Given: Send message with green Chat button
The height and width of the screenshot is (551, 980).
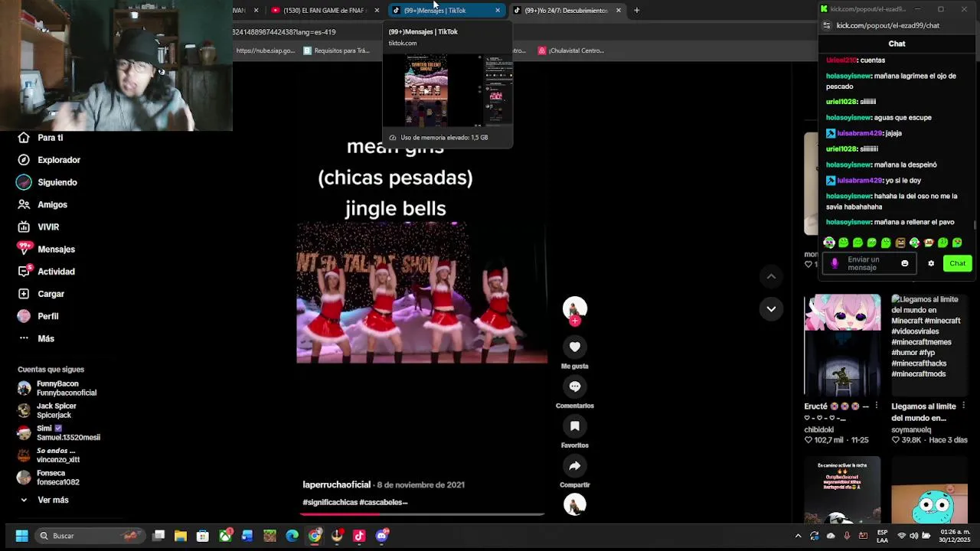Looking at the screenshot, I should tap(957, 263).
